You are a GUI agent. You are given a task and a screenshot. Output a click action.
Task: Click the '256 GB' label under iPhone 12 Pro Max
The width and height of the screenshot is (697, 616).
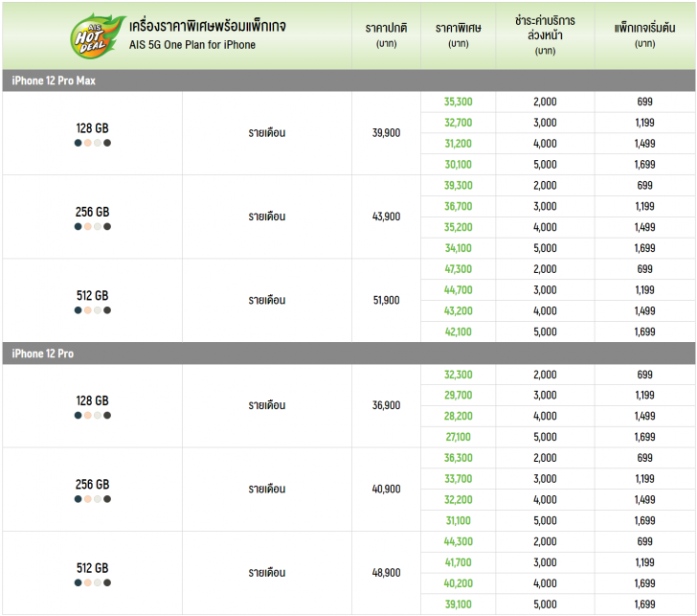(93, 212)
